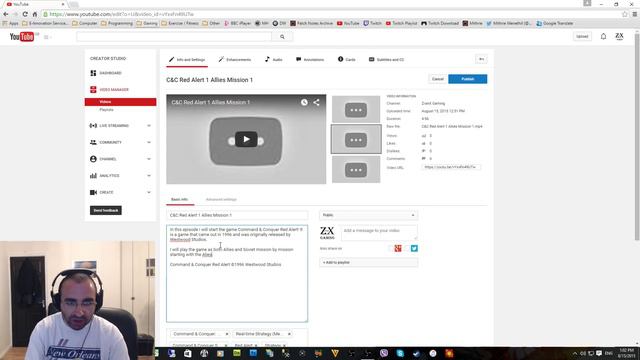Show hidden system tray icons

(x=575, y=353)
